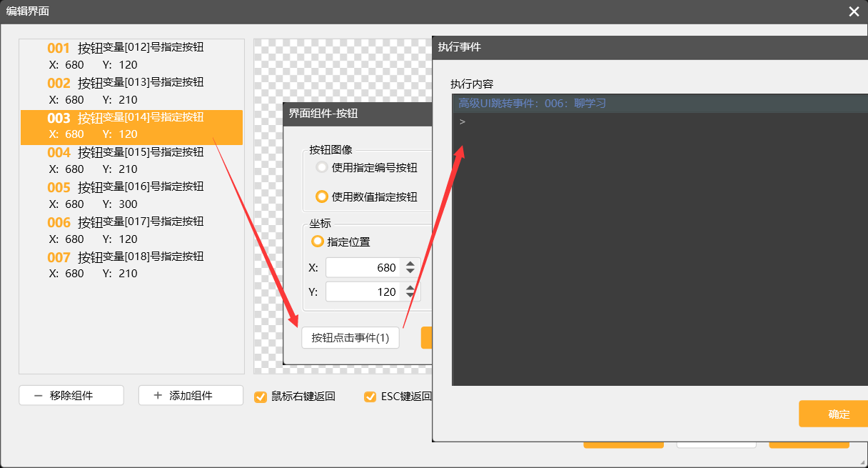The width and height of the screenshot is (868, 468).
Task: Select the 高级UI跳转事件 line in event list
Action: (532, 104)
